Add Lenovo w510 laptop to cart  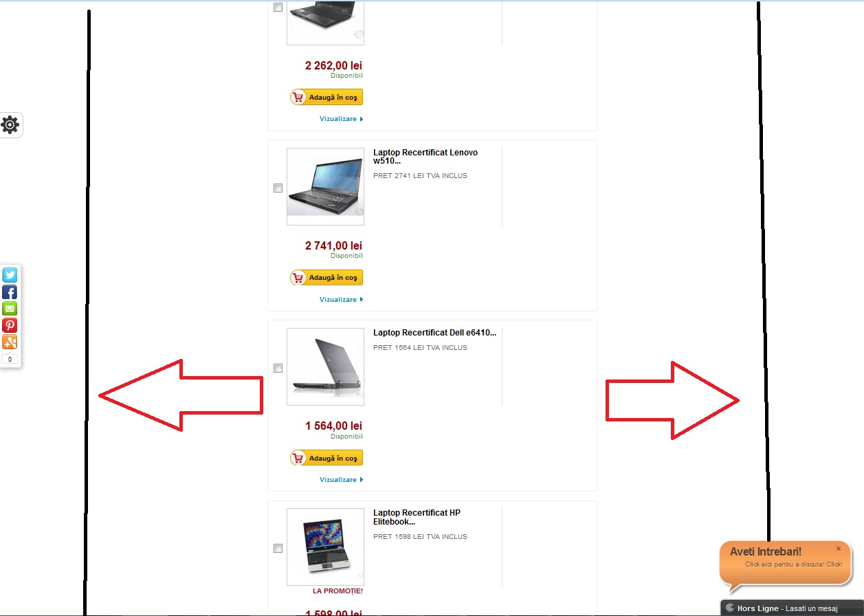point(326,278)
